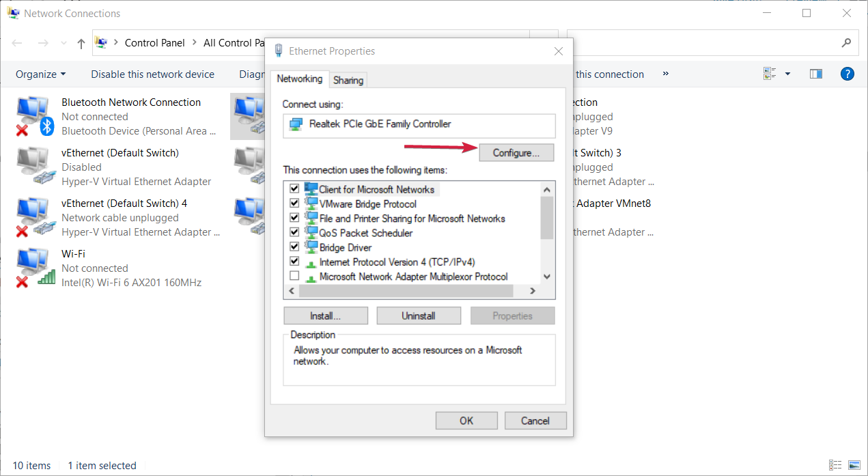The width and height of the screenshot is (868, 476).
Task: Click the QoS Packet Scheduler icon
Action: coord(311,232)
